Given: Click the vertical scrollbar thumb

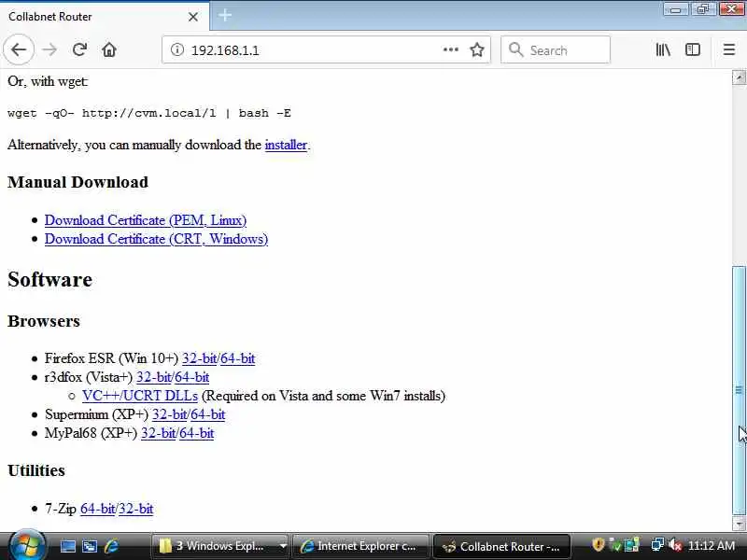Looking at the screenshot, I should click(739, 390).
